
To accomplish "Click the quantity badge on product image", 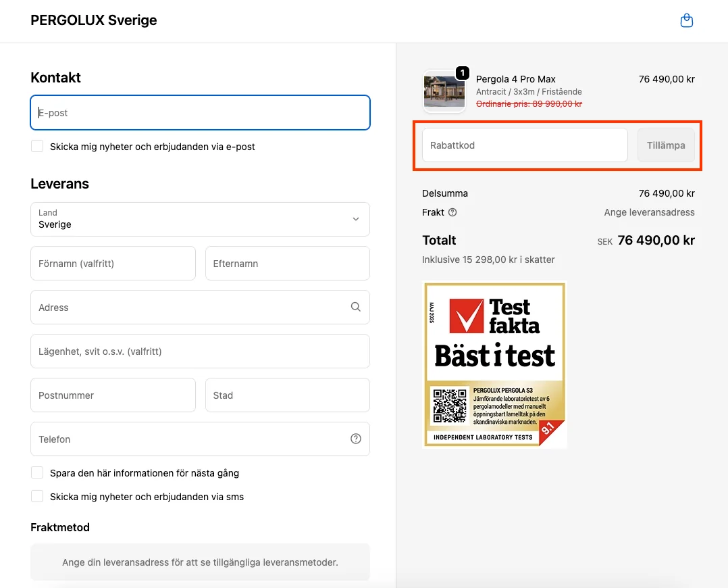I will coord(463,73).
